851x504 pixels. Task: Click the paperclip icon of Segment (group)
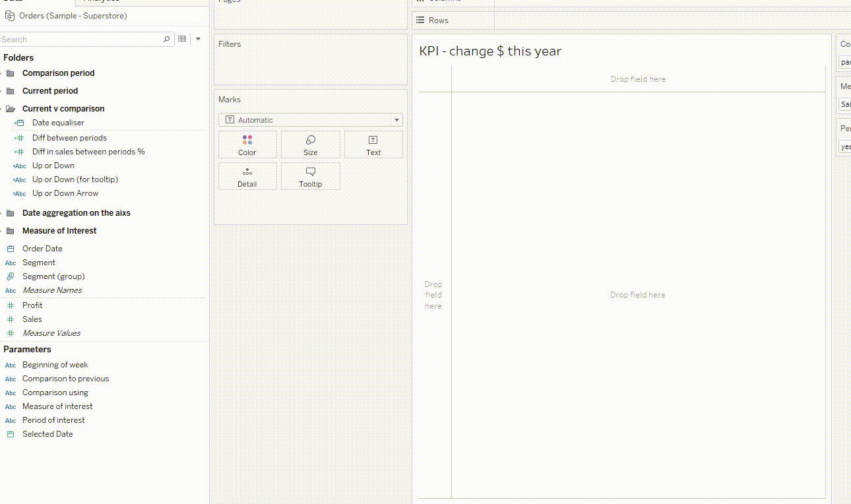(x=11, y=276)
